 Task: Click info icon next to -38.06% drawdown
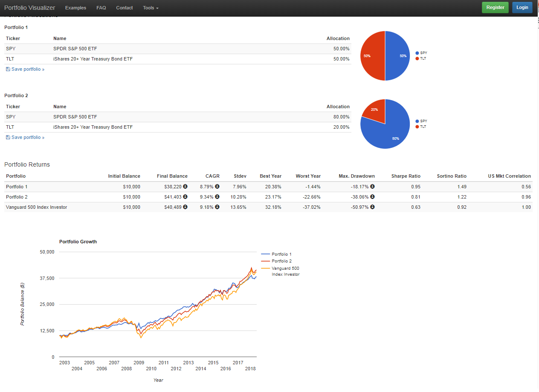pyautogui.click(x=372, y=197)
